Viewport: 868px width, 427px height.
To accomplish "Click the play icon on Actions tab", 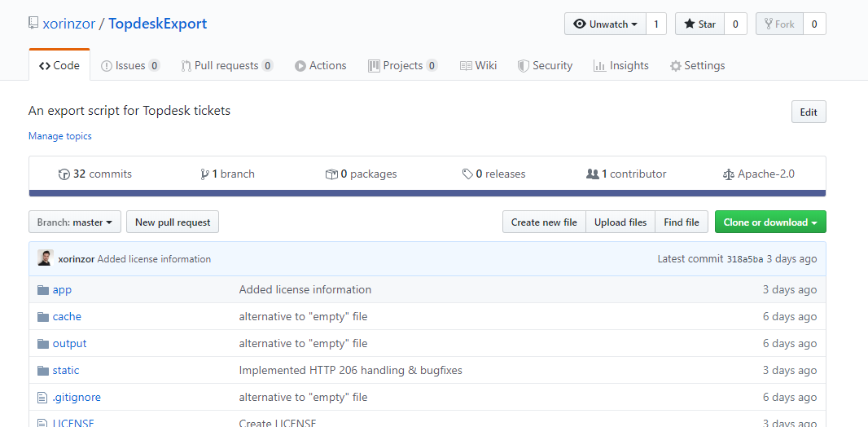I will (x=300, y=66).
